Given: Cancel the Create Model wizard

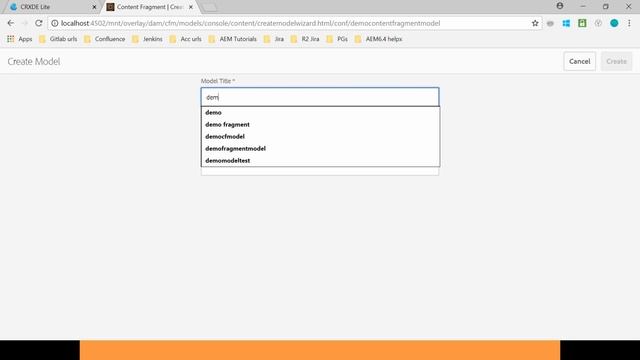Looking at the screenshot, I should point(579,61).
